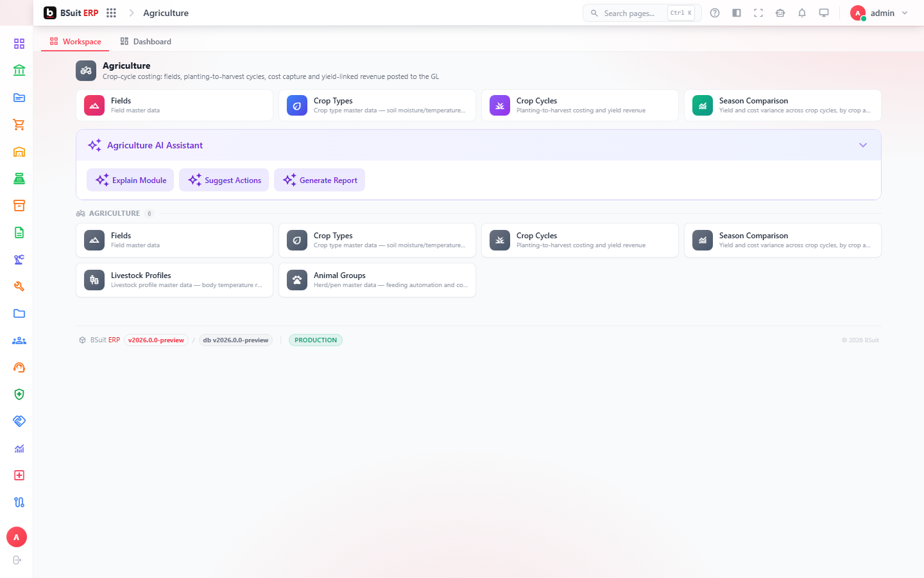Open the Animal Groups card
The height and width of the screenshot is (578, 924).
(x=377, y=280)
